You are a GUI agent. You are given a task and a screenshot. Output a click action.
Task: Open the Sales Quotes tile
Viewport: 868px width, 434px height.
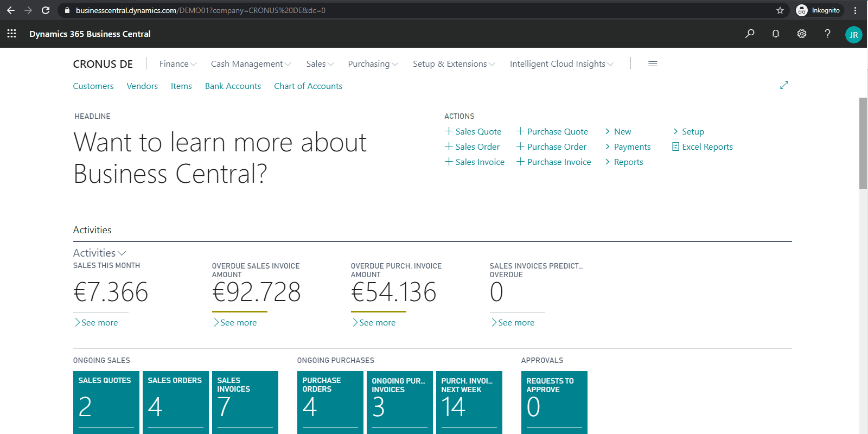pyautogui.click(x=106, y=403)
